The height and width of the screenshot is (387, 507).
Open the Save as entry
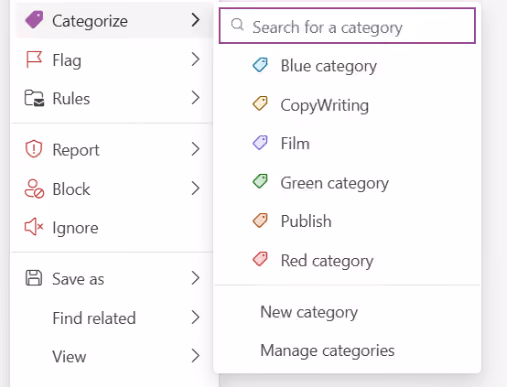[113, 279]
